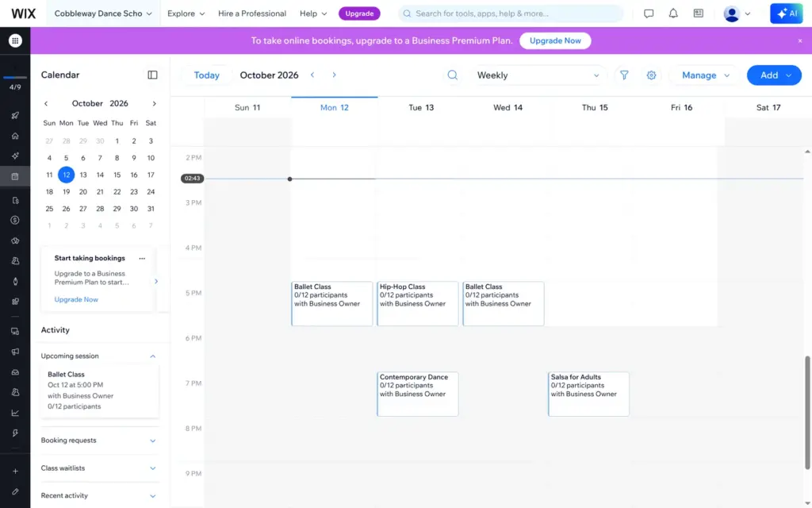Click Hire a Professional
The image size is (812, 508).
[x=252, y=13]
